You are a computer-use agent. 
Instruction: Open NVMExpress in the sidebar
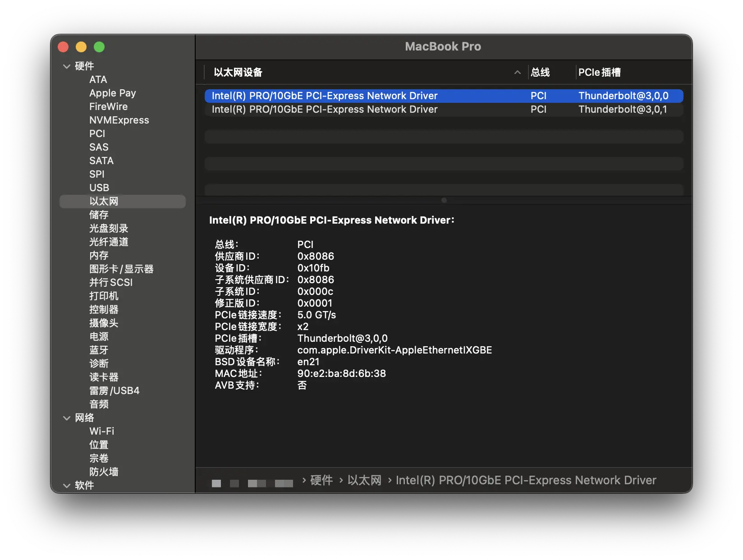pyautogui.click(x=119, y=120)
